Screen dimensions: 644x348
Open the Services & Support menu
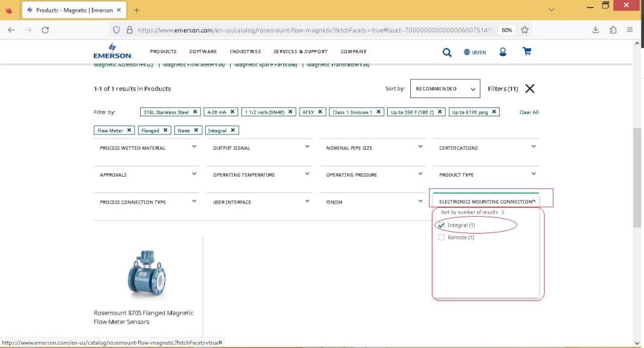tap(301, 52)
